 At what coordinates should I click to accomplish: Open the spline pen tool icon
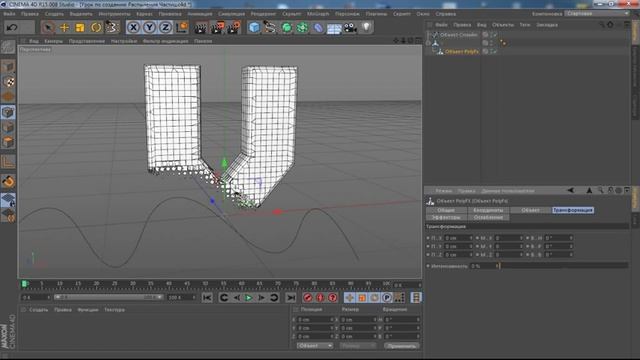click(270, 27)
